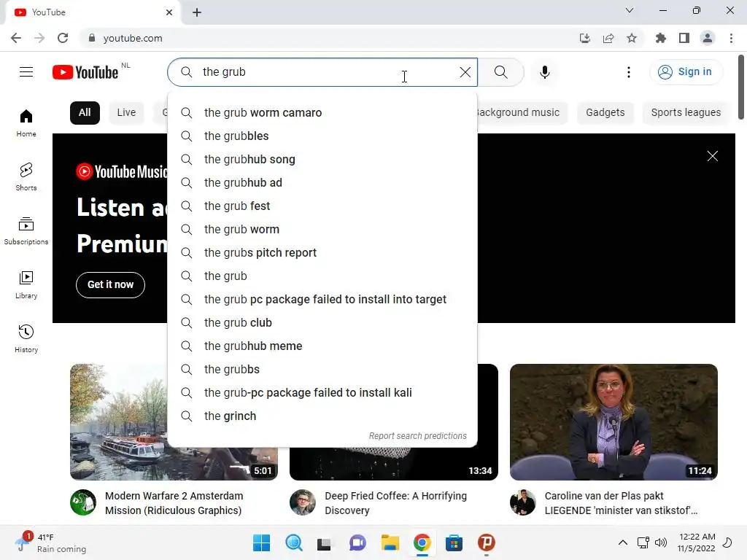747x560 pixels.
Task: Show hidden system tray icons
Action: [623, 542]
